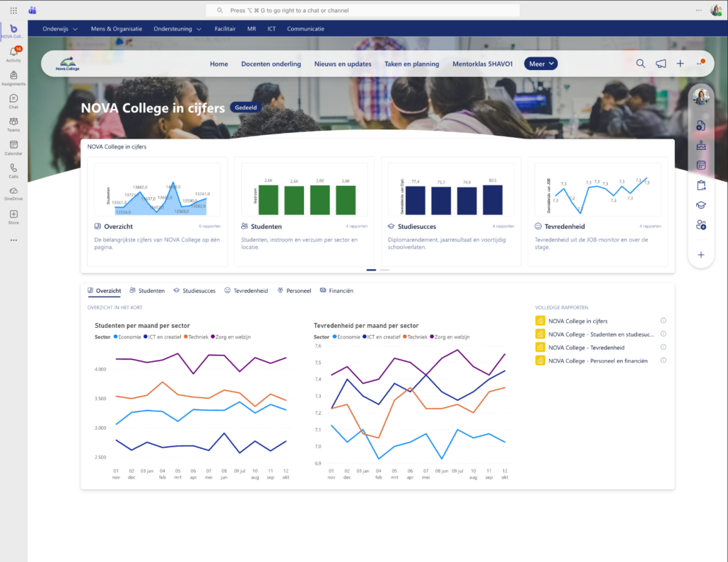Open the settings and more ellipsis in title bar
Image resolution: width=728 pixels, height=562 pixels.
(x=699, y=10)
